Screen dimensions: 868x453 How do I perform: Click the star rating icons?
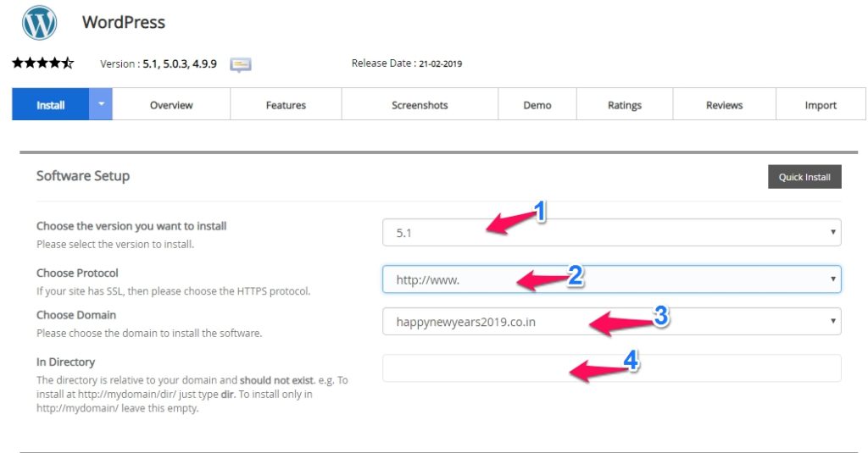[x=42, y=63]
